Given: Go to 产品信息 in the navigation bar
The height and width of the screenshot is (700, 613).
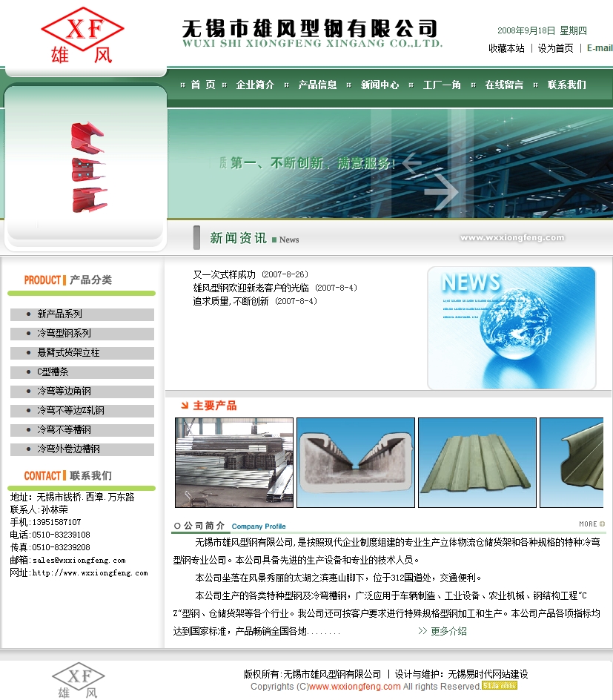Looking at the screenshot, I should 317,85.
